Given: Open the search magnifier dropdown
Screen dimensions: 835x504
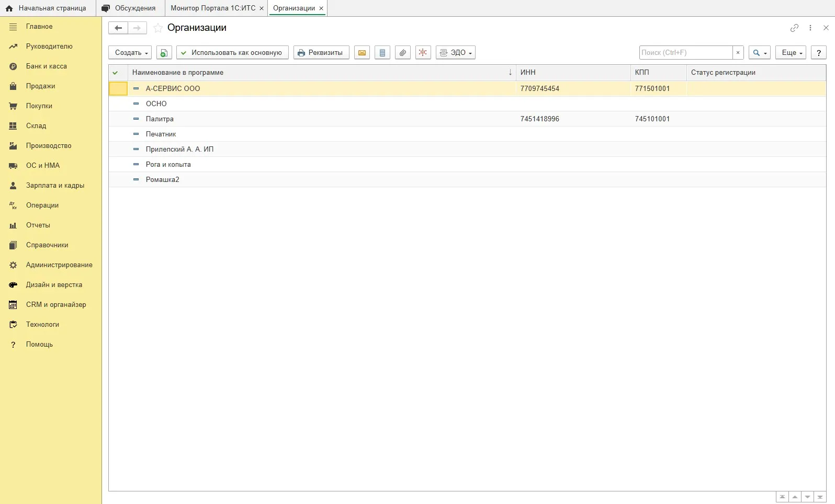Looking at the screenshot, I should [759, 53].
